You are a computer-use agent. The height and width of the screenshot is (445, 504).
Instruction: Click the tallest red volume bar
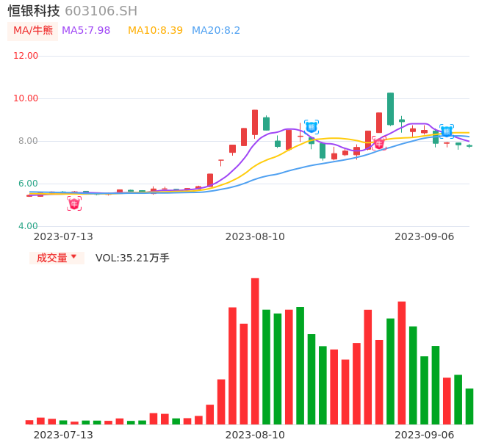pyautogui.click(x=255, y=351)
